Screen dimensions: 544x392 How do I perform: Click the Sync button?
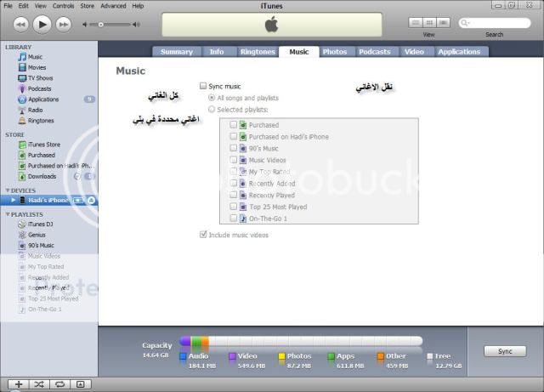(505, 351)
